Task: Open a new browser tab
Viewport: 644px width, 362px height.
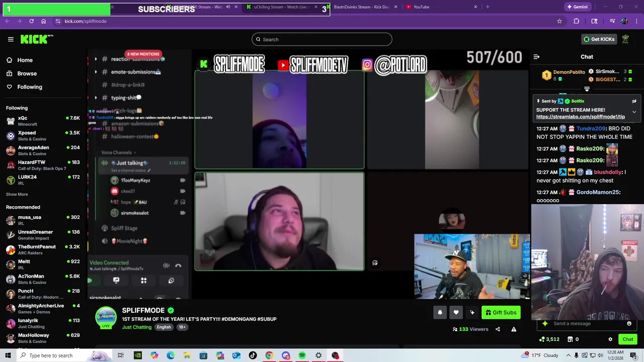Action: pyautogui.click(x=487, y=7)
